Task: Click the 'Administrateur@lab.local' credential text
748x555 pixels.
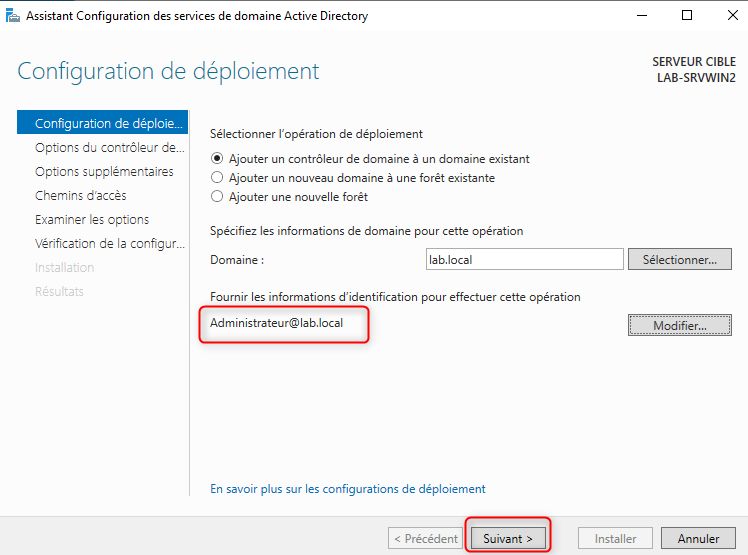Action: (276, 323)
